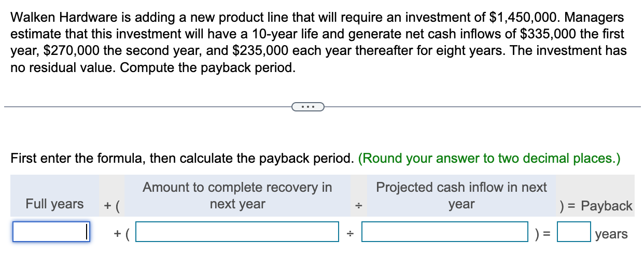Select the Full years column header

[x=54, y=204]
